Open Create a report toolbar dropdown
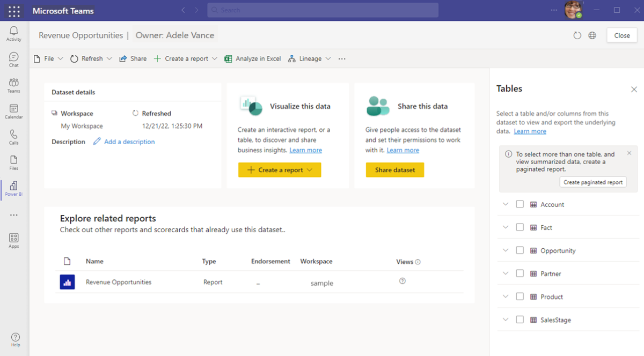The height and width of the screenshot is (356, 644). 186,59
